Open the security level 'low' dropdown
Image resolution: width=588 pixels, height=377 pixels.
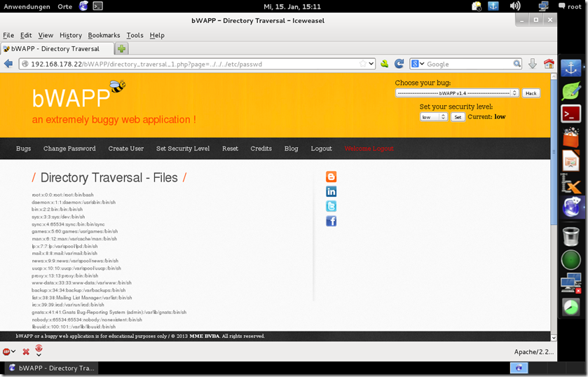coord(434,117)
